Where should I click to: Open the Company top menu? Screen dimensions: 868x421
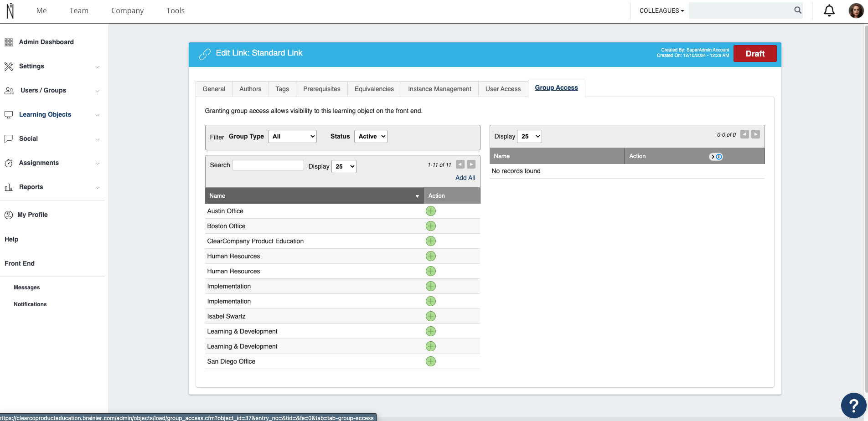pyautogui.click(x=128, y=10)
